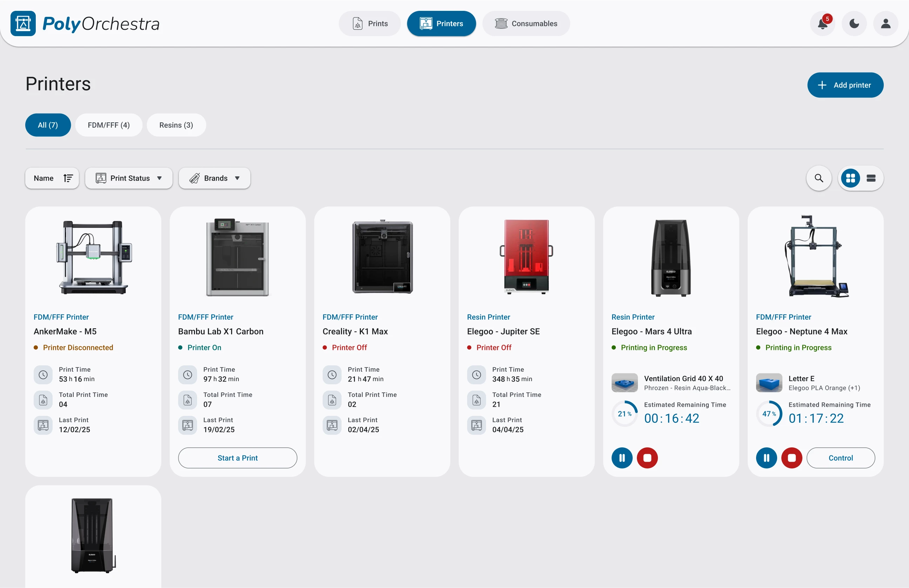Click the 21% progress ring
Image resolution: width=909 pixels, height=588 pixels.
[624, 413]
